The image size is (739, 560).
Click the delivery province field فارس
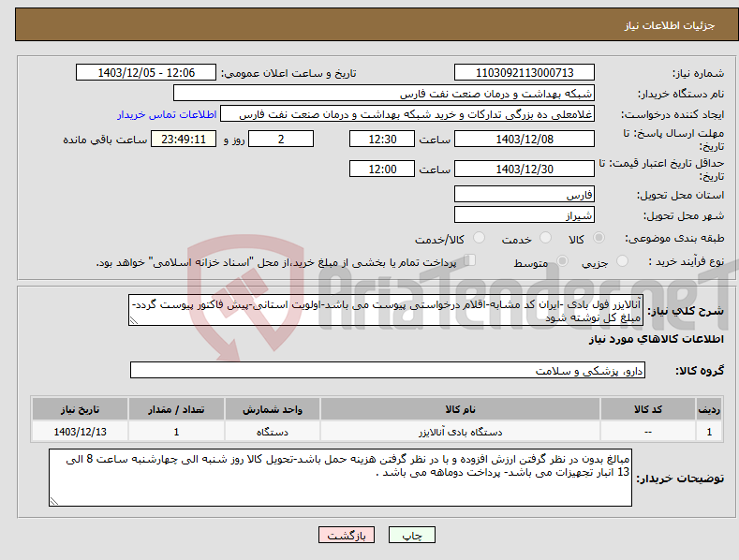(x=525, y=194)
